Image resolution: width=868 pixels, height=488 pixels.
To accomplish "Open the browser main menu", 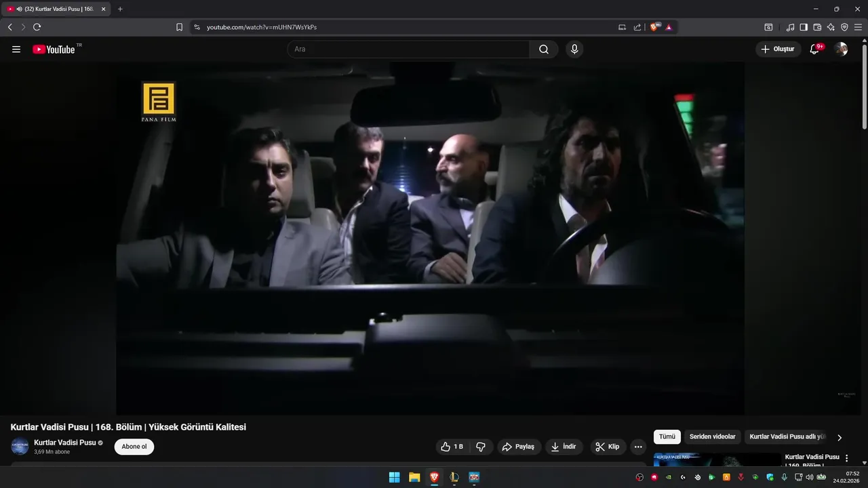I will pos(858,27).
